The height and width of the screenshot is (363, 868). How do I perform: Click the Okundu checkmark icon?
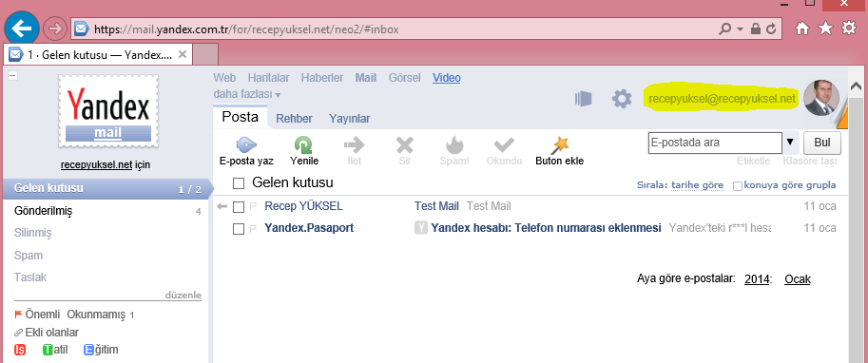click(504, 145)
